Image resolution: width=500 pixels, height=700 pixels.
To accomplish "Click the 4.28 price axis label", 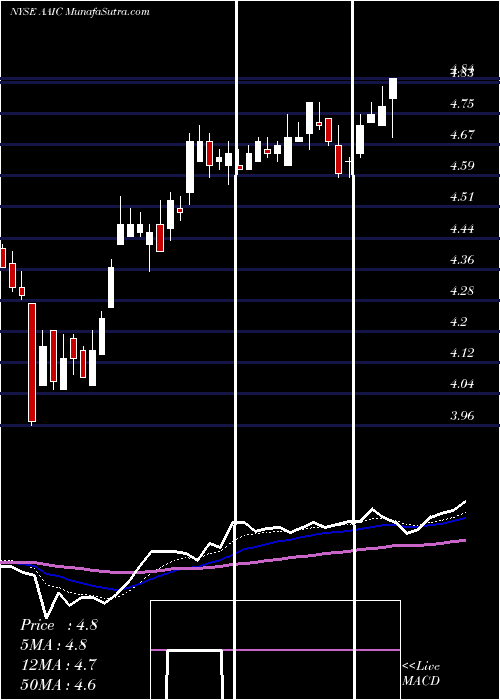I will (462, 291).
